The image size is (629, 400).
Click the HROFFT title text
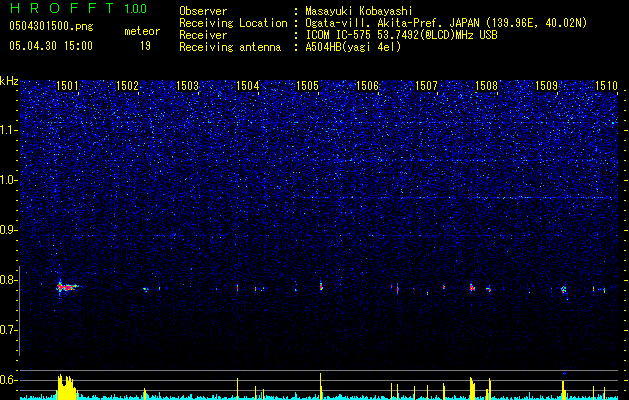(x=62, y=8)
